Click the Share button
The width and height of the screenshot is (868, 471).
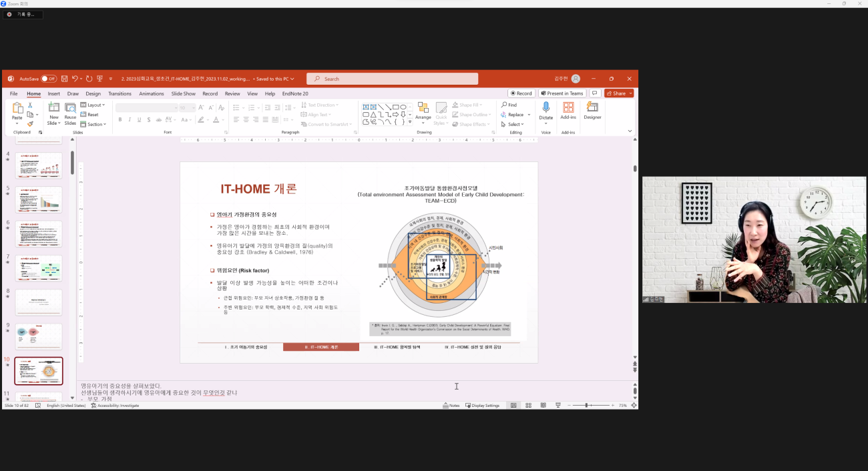coord(619,93)
